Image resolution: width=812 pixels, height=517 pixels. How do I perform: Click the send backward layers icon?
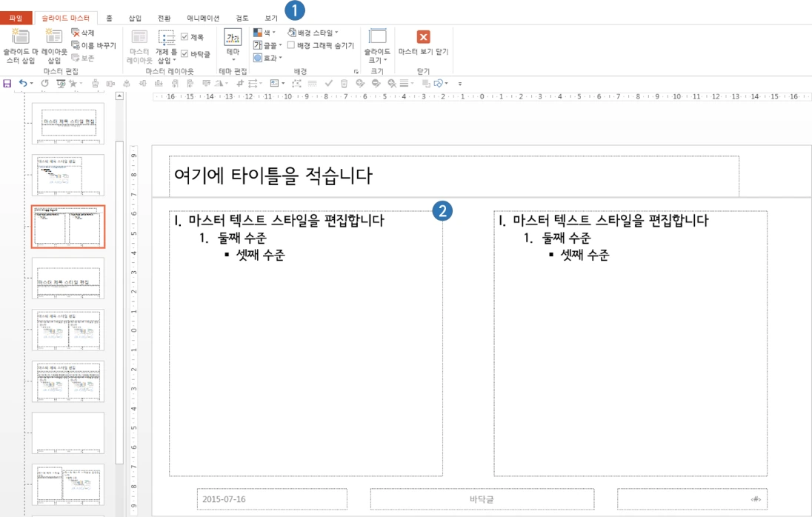point(426,83)
